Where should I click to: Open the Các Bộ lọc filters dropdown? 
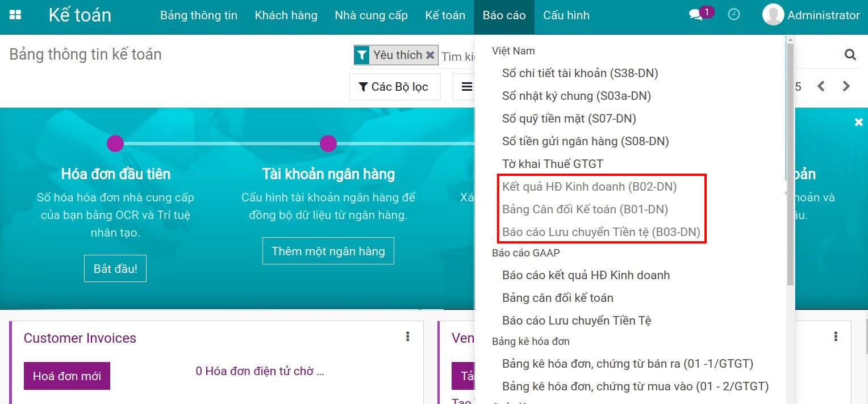pyautogui.click(x=395, y=87)
